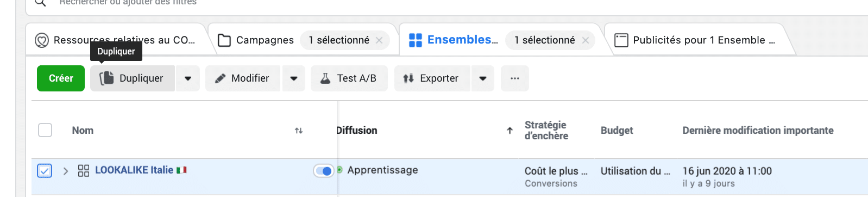Open the Exporter dropdown arrow
Screen dimensions: 868x197
(483, 78)
